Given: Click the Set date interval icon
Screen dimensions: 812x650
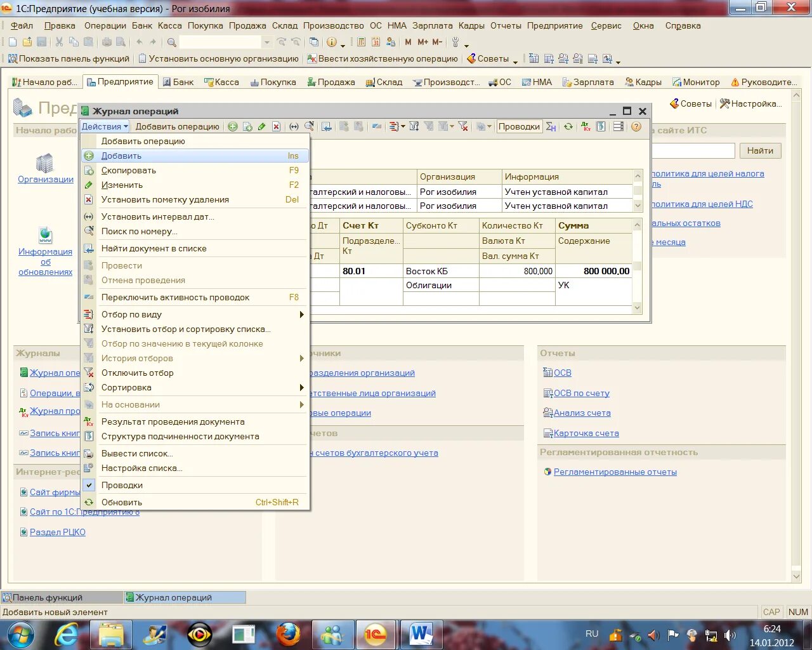Looking at the screenshot, I should [x=294, y=126].
